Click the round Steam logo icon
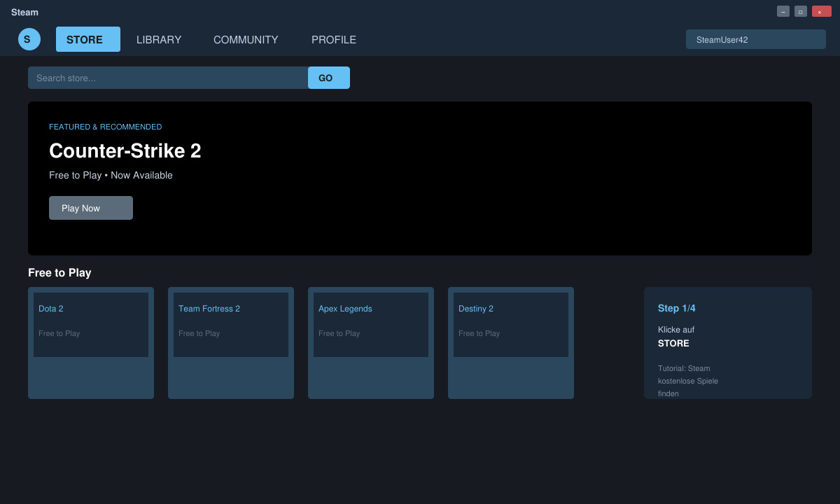Viewport: 840px width, 504px height. (29, 39)
